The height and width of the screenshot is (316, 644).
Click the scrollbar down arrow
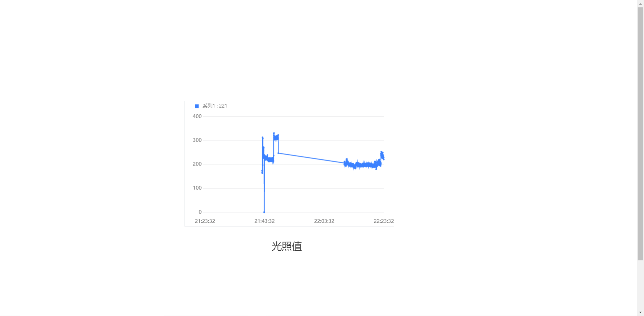coord(640,313)
